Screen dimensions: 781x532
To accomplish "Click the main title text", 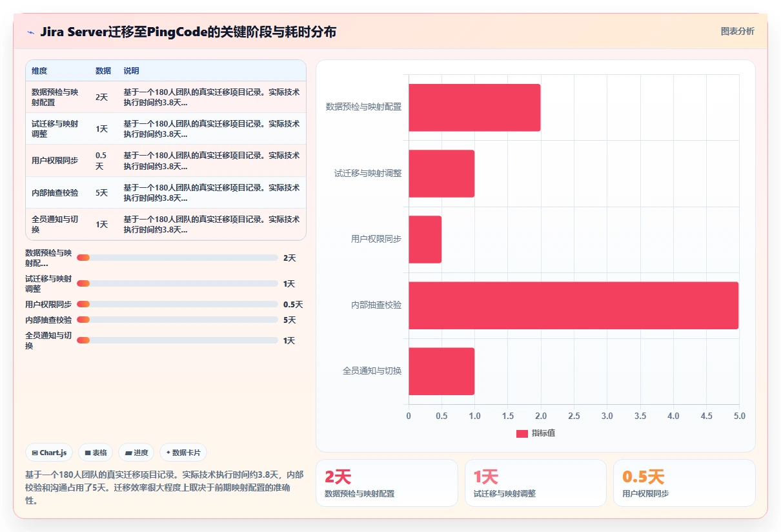I will [x=188, y=32].
